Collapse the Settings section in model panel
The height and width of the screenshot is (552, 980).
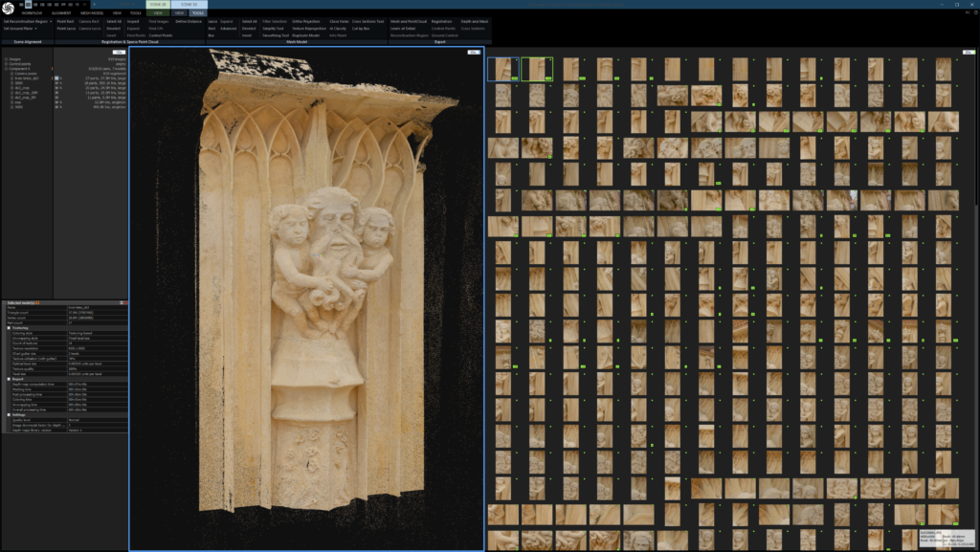click(9, 414)
